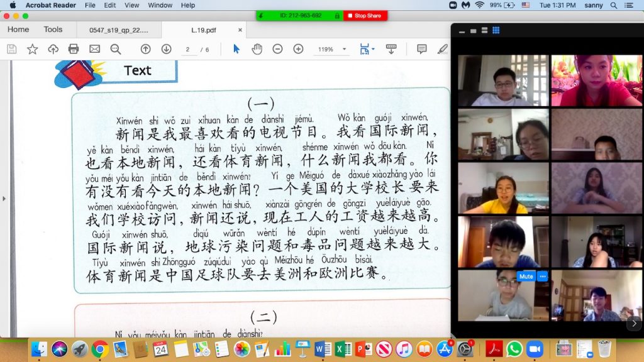Click the print file icon

point(74,49)
